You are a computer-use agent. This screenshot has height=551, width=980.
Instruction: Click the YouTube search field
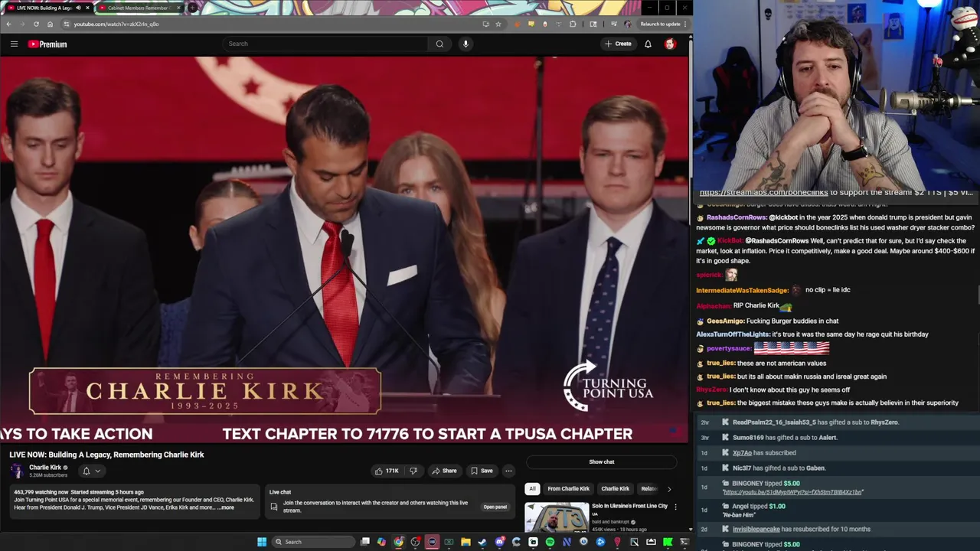point(325,44)
